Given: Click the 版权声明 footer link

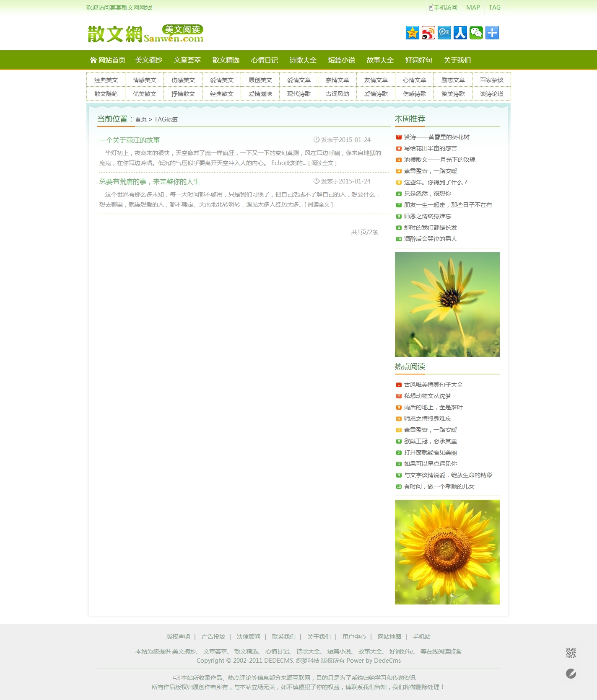Looking at the screenshot, I should 178,637.
